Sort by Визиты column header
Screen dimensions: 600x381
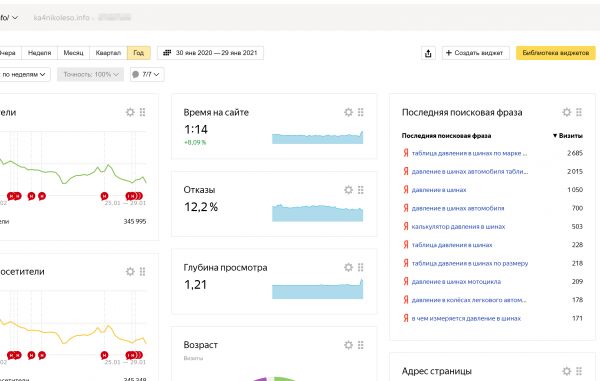tap(568, 135)
